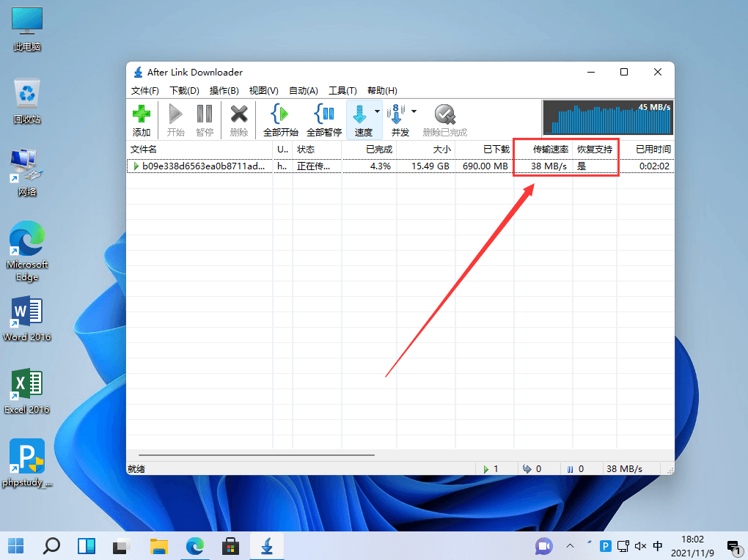Viewport: 748px width, 560px height.
Task: Click the 45 MB/s speed graph
Action: click(608, 117)
